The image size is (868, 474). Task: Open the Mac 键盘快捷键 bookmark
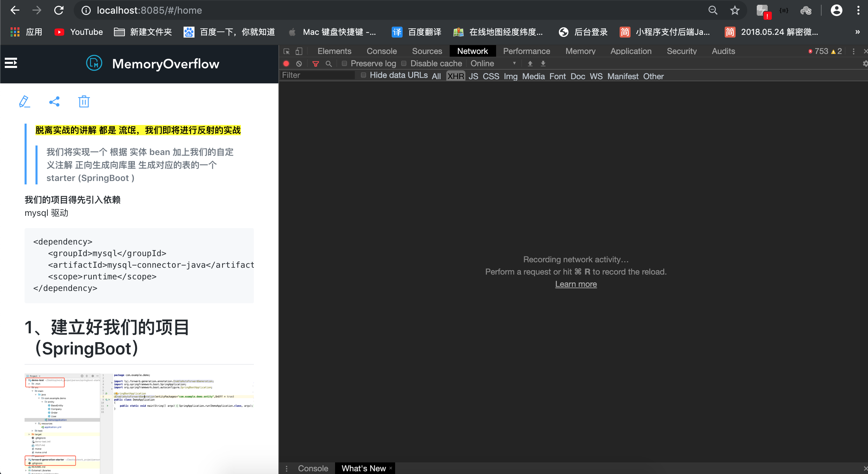[x=332, y=32]
